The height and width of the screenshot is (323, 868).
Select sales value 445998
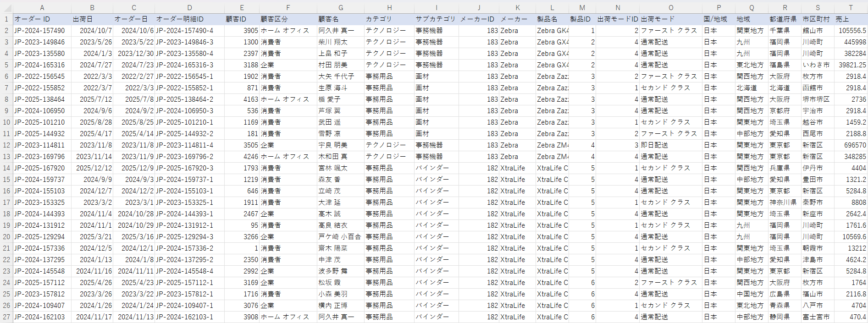tap(851, 42)
